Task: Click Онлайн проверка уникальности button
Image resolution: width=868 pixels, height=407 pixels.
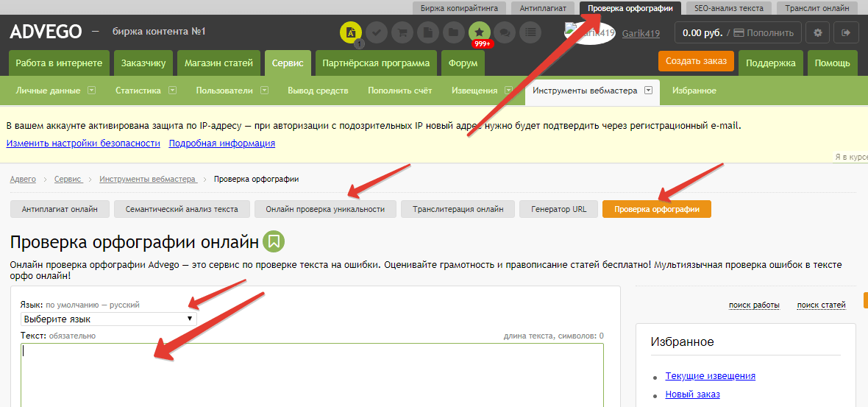Action: pos(325,209)
